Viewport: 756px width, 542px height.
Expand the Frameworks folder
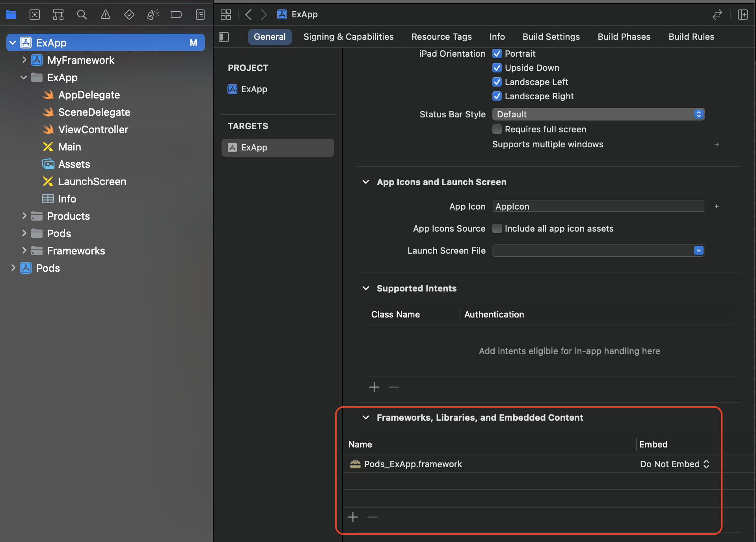(x=24, y=251)
